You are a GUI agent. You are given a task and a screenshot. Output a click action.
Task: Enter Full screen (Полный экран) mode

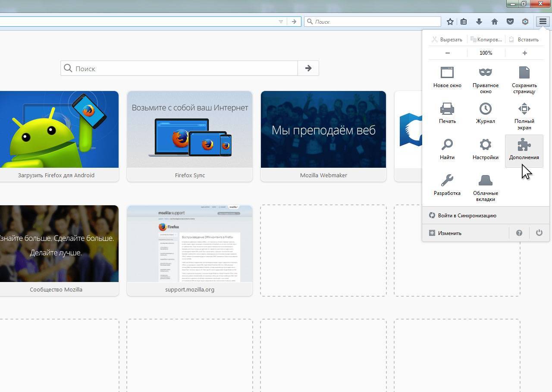[524, 109]
